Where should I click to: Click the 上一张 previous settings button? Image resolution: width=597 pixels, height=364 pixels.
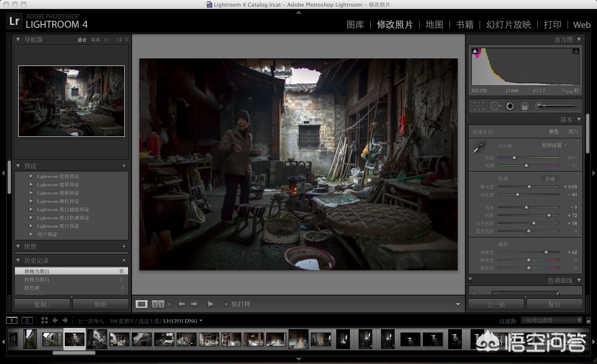point(496,304)
